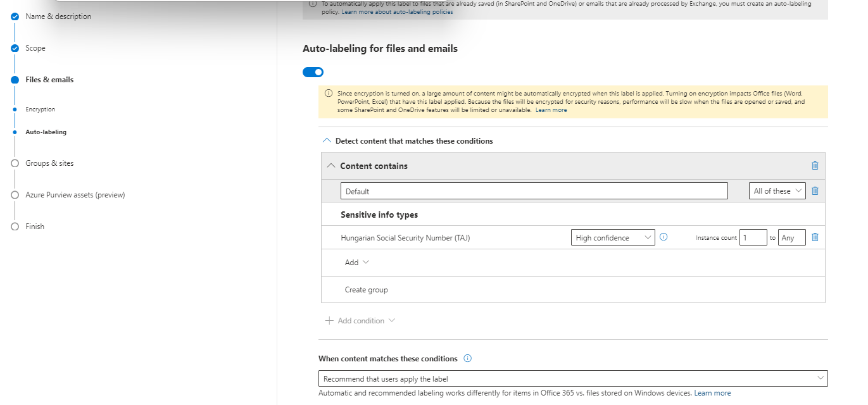Open Azure Purview assets (preview) step
Viewport: 868px width, 405px height.
[x=75, y=195]
